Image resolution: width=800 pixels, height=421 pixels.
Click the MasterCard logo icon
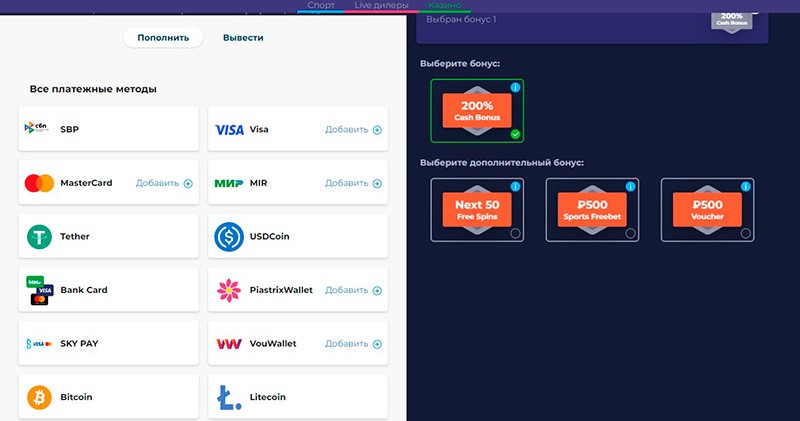tap(39, 183)
